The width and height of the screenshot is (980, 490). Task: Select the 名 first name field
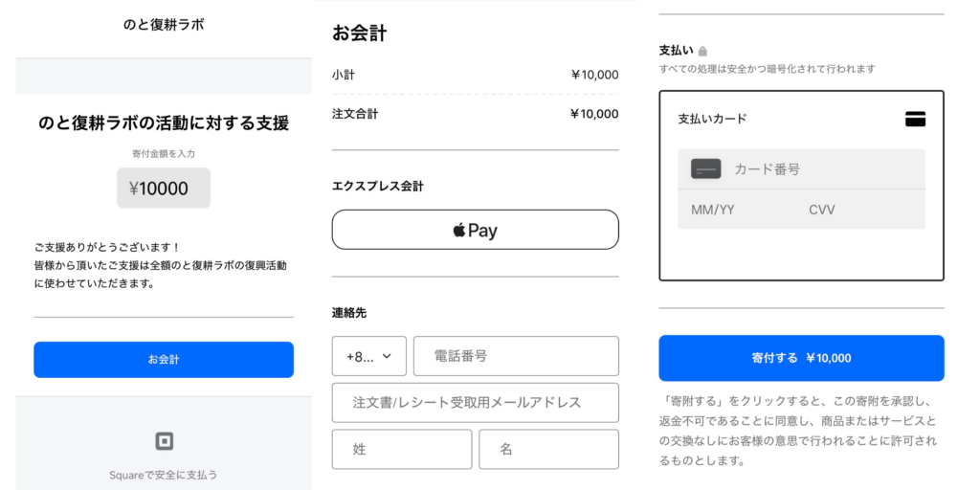pyautogui.click(x=548, y=449)
